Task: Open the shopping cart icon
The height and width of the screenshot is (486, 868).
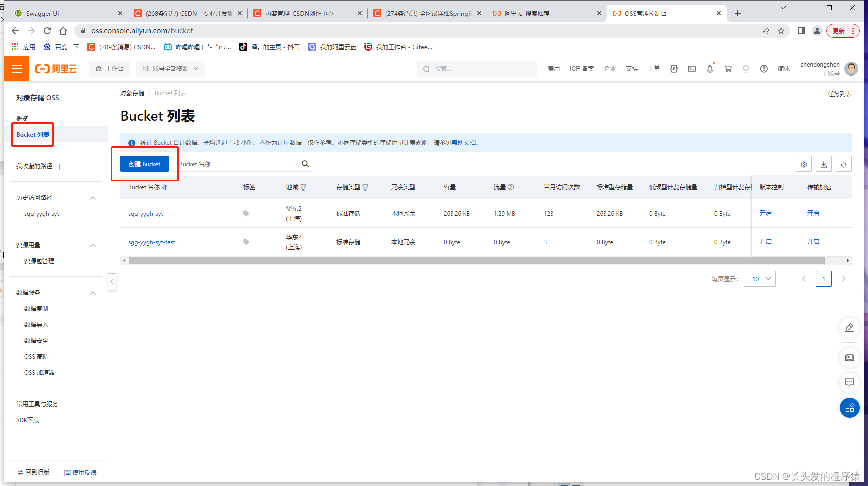Action: (728, 69)
